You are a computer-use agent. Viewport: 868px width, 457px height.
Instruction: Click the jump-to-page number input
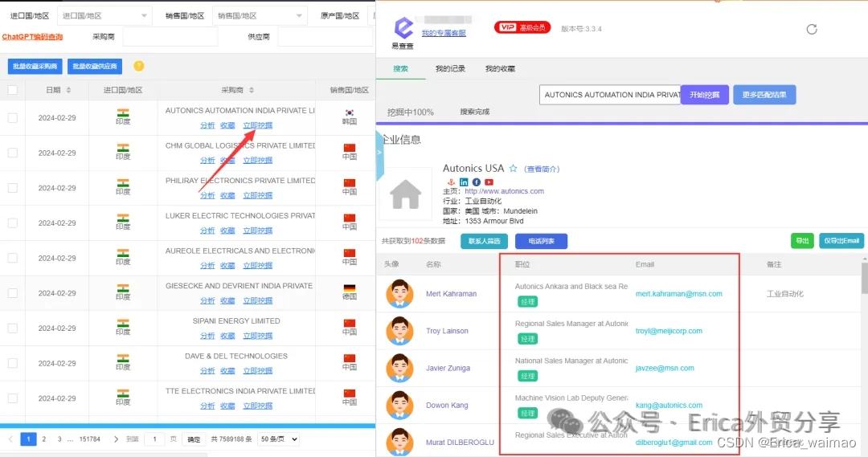[x=154, y=439]
